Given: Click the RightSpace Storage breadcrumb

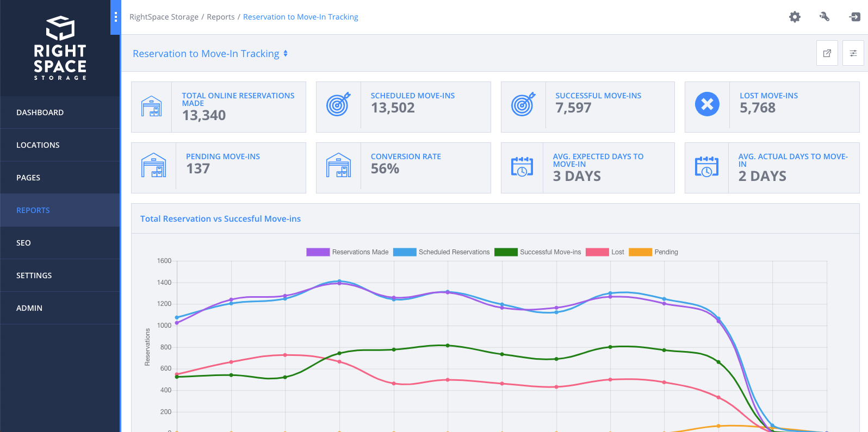Looking at the screenshot, I should (164, 17).
